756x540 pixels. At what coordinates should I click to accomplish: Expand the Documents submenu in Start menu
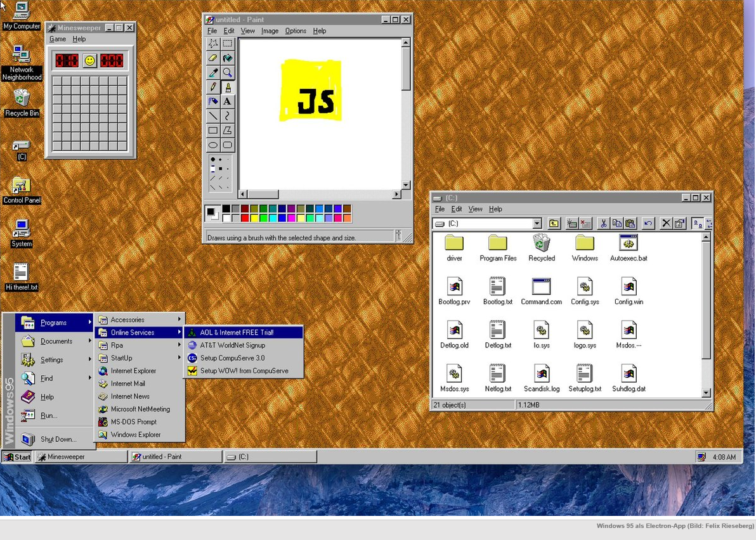(x=55, y=341)
